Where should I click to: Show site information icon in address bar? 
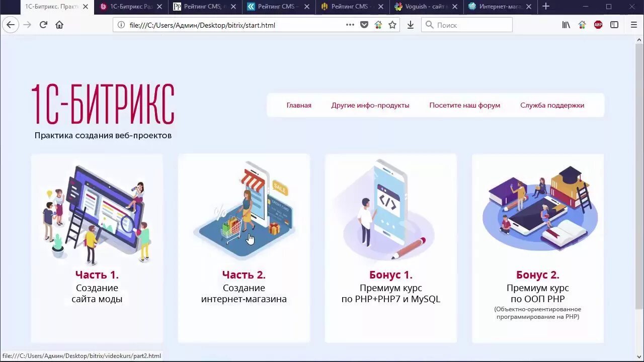click(121, 25)
